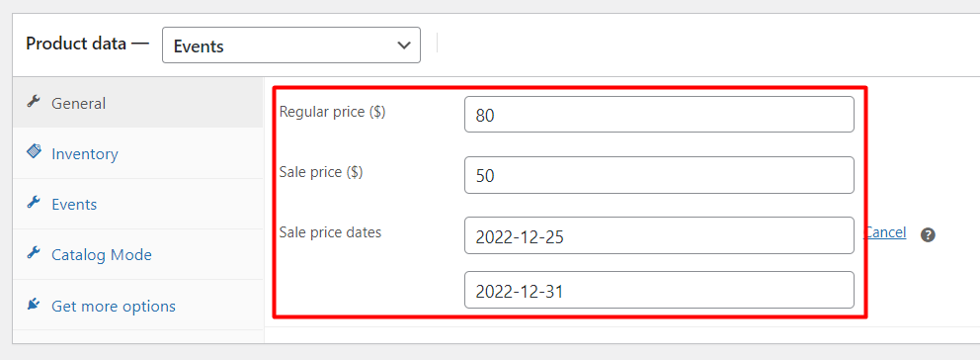Focus the Regular price field containing 80
Viewport: 980px width, 360px height.
point(659,115)
